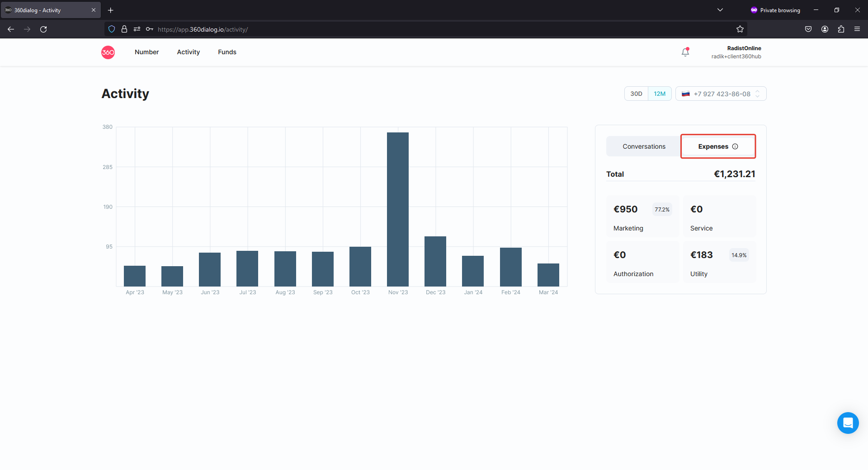This screenshot has height=470, width=868.
Task: Click the URL address bar field
Action: (425, 29)
